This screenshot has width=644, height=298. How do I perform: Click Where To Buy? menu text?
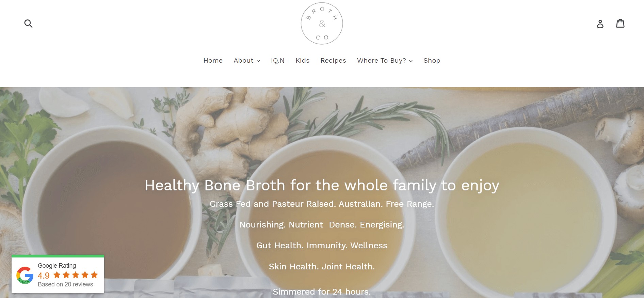pyautogui.click(x=382, y=61)
